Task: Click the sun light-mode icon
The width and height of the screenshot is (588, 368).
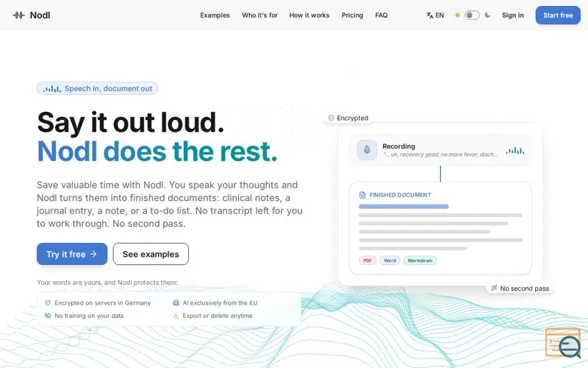Action: click(x=457, y=15)
